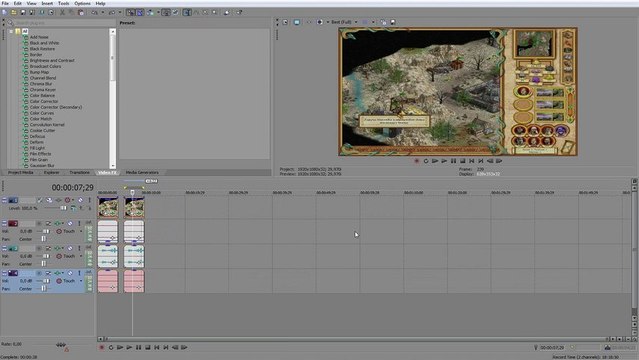Open Project Video Properties in preview toolbar

click(286, 22)
